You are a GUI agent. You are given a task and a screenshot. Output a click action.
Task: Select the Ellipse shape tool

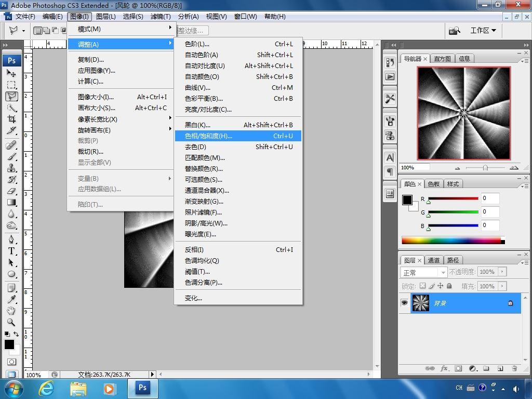[x=11, y=274]
